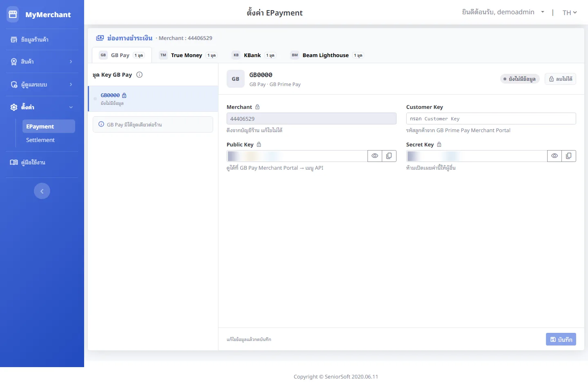Image resolution: width=588 pixels, height=392 pixels.
Task: Click the TM tag icon on True Money tab
Action: [x=163, y=55]
